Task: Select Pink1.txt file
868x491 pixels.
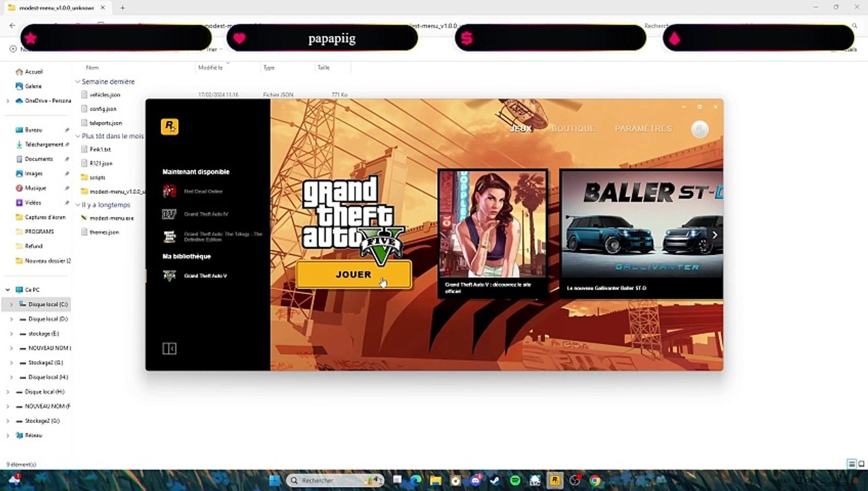Action: point(100,149)
